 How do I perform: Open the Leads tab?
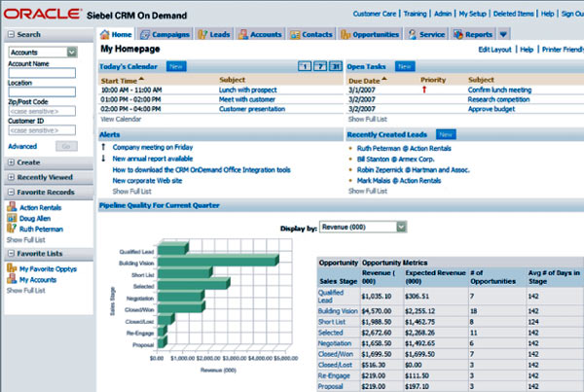[214, 35]
